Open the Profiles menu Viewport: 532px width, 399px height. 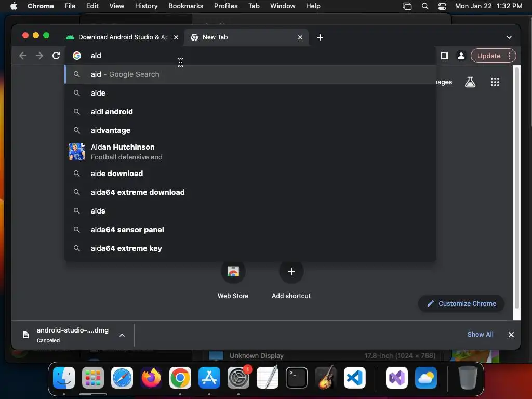tap(225, 6)
